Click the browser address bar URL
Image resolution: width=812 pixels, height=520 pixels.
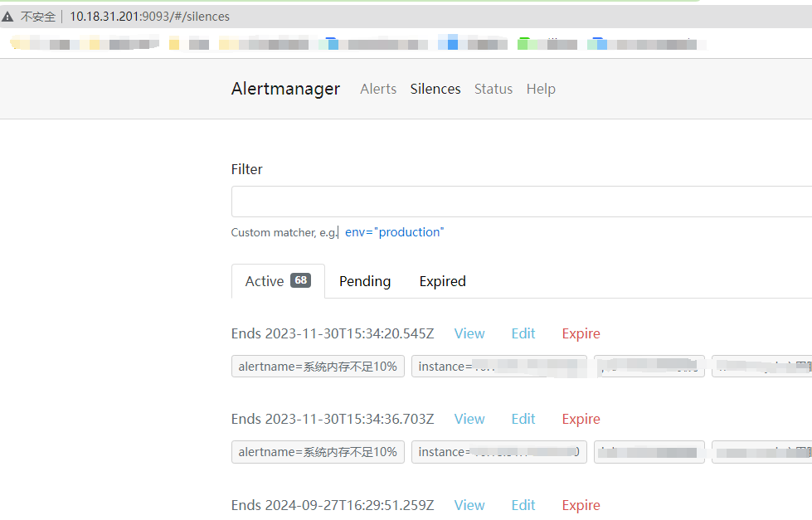tap(149, 17)
